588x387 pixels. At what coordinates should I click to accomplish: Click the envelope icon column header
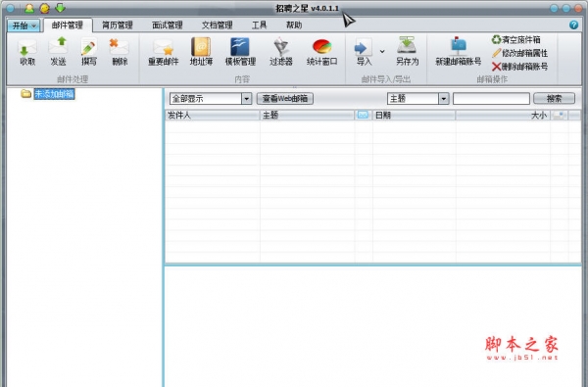point(363,115)
